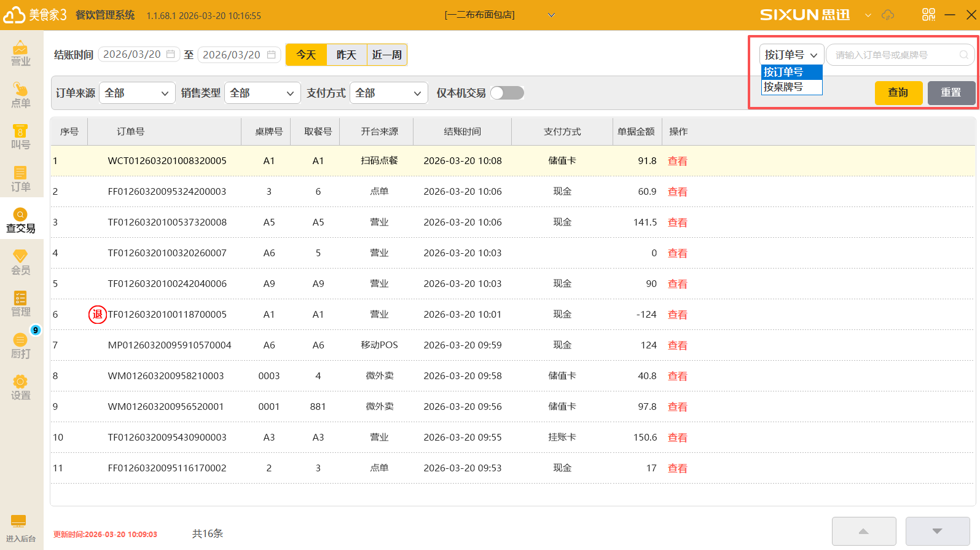This screenshot has height=550, width=980.
Task: Open the 厨打 kitchen print icon
Action: [21, 345]
